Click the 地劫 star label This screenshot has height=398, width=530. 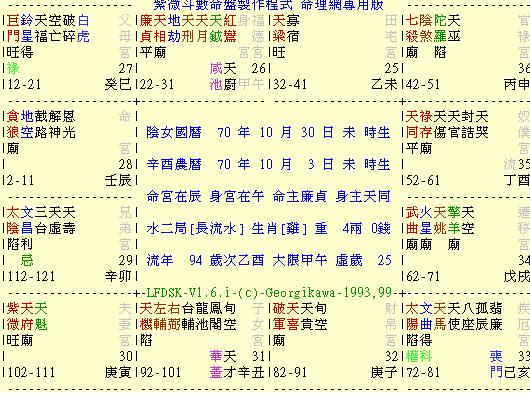pos(174,28)
